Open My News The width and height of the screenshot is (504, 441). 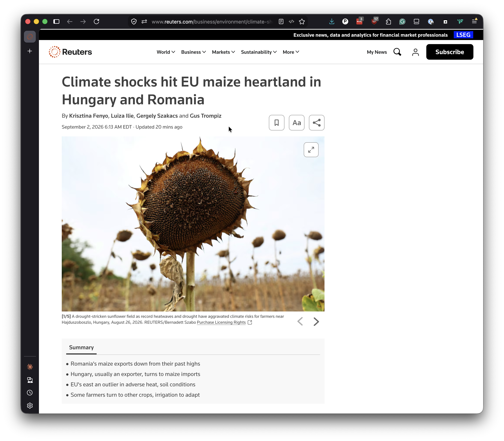(x=377, y=52)
